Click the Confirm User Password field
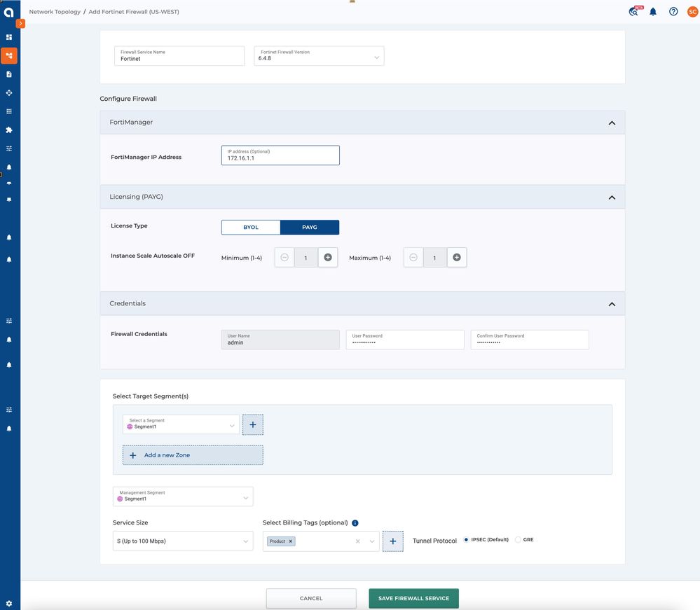Image resolution: width=700 pixels, height=610 pixels. tap(530, 340)
